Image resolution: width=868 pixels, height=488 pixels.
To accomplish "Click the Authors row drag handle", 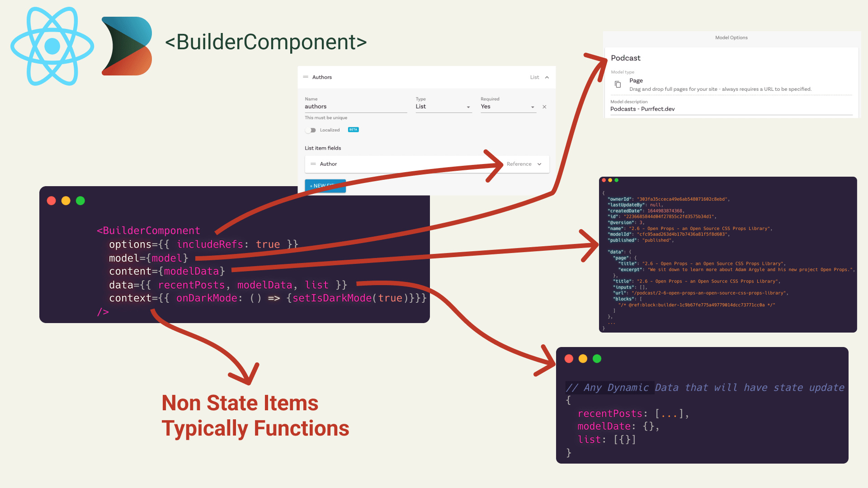I will coord(306,77).
